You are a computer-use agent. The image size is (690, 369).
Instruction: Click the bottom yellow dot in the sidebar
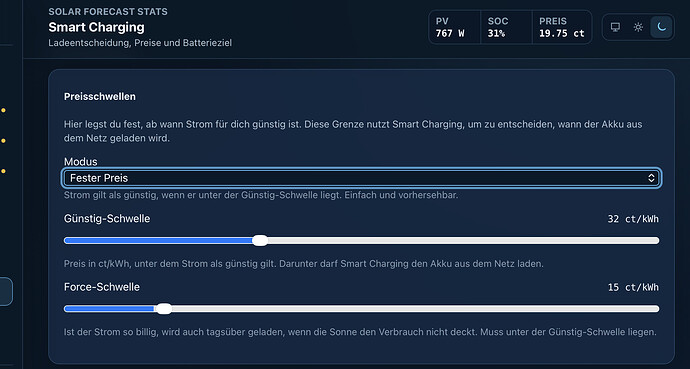coord(3,171)
